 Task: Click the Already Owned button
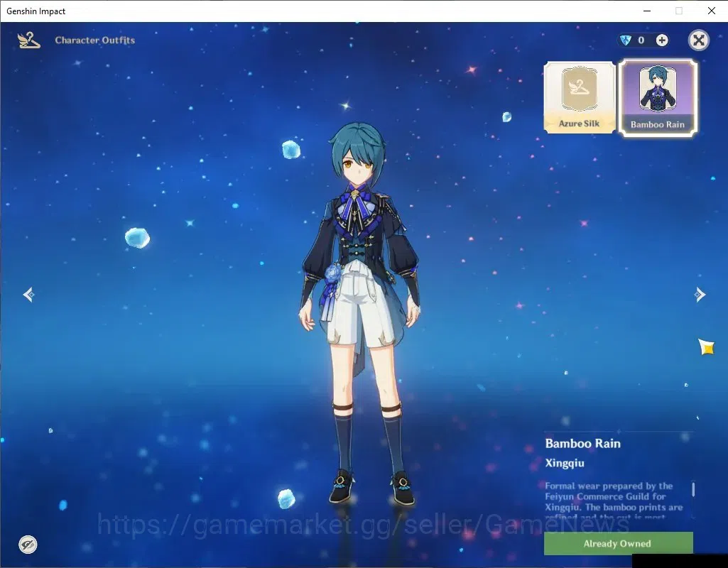619,543
